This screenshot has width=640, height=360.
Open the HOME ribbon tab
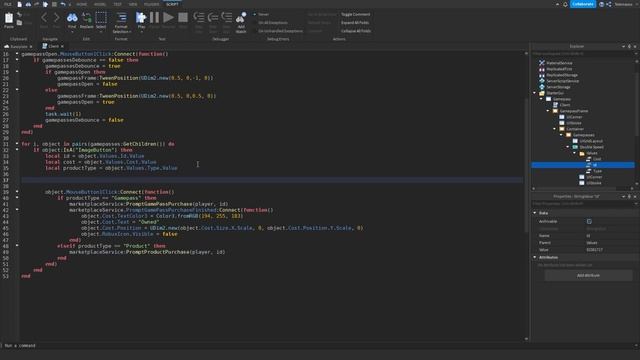coord(82,4)
